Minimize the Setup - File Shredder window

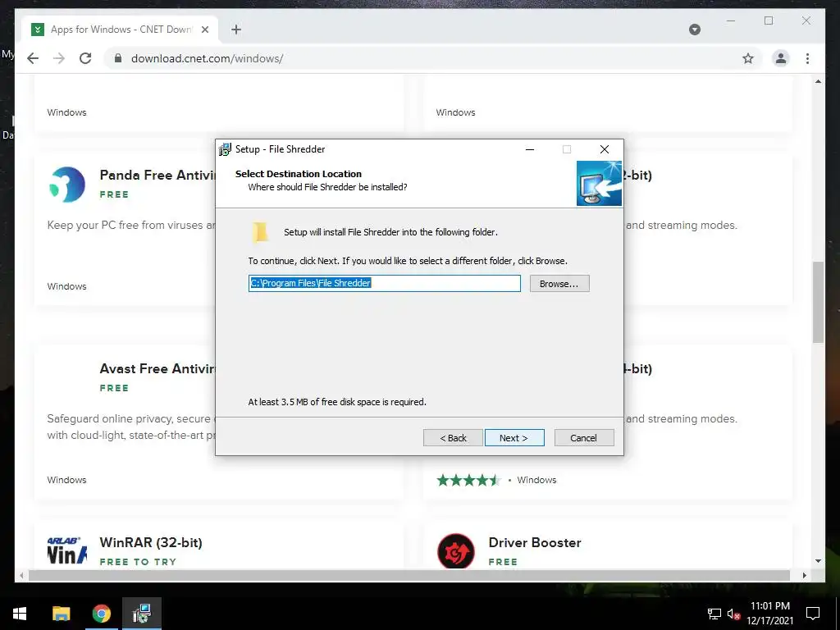pos(530,149)
